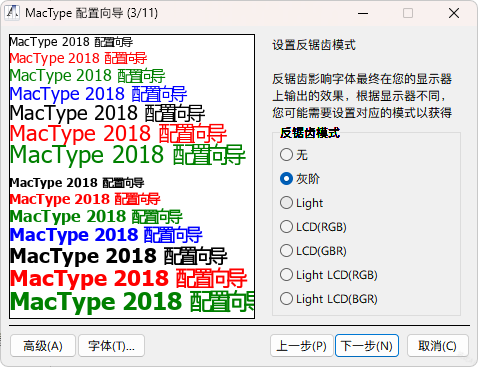
Task: Click the 反锯齿模式 group label
Action: [310, 133]
